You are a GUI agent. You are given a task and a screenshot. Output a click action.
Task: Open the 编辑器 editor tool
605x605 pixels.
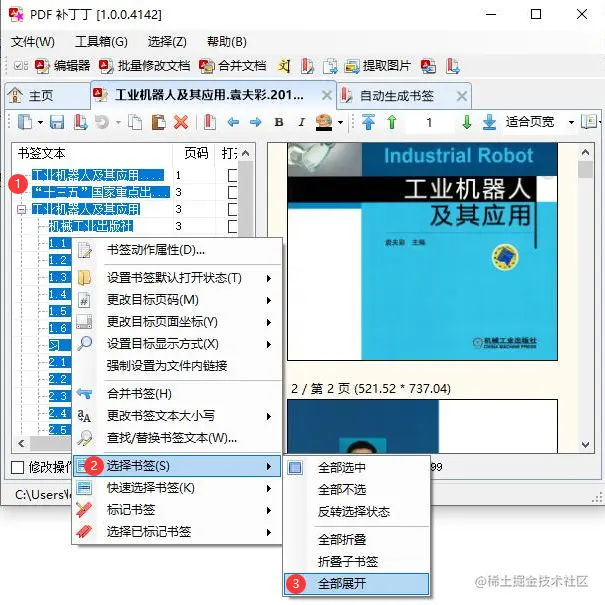62,66
